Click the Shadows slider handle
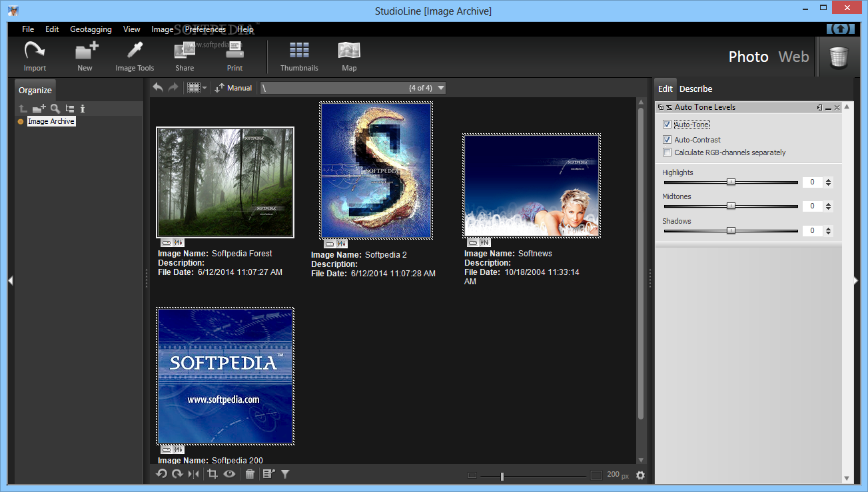868x492 pixels. 731,230
